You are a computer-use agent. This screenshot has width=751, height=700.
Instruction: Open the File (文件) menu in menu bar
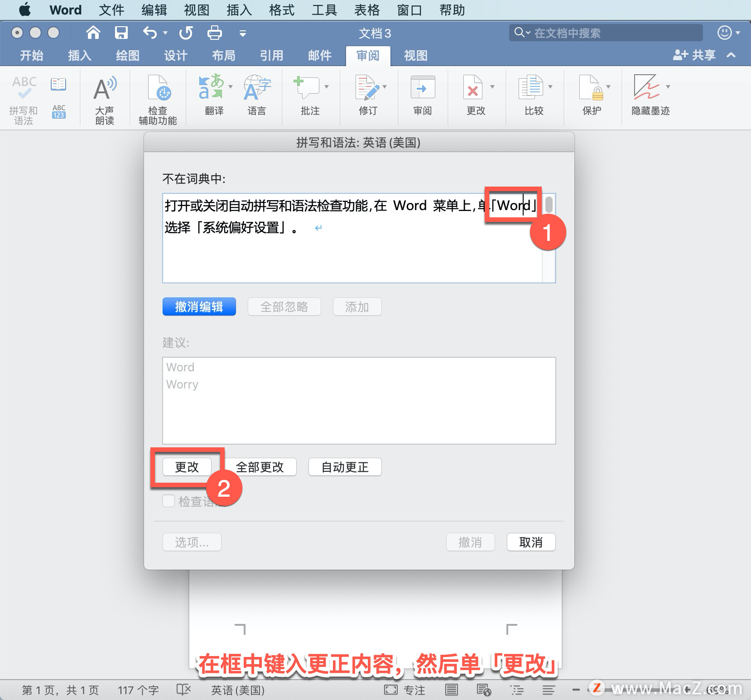click(x=111, y=10)
